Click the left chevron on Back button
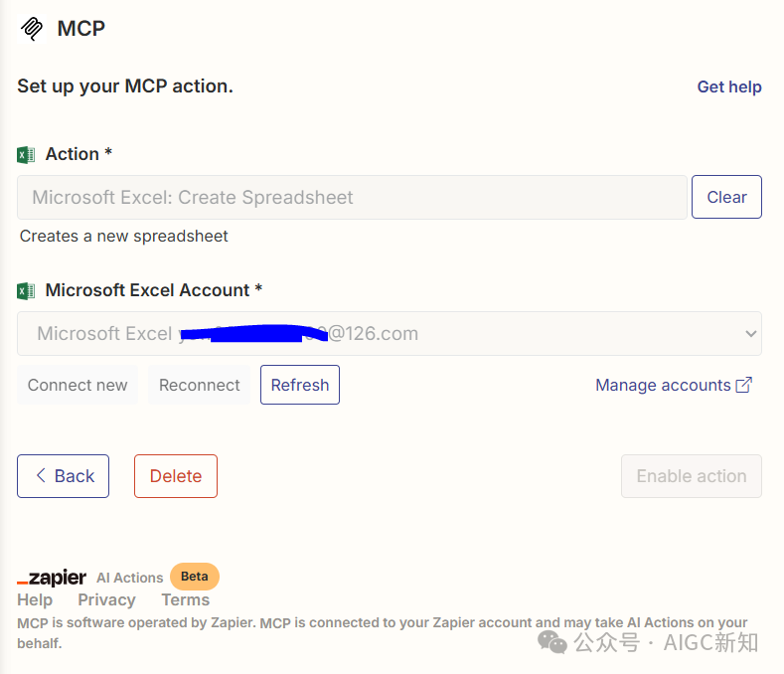The height and width of the screenshot is (674, 784). (x=41, y=475)
